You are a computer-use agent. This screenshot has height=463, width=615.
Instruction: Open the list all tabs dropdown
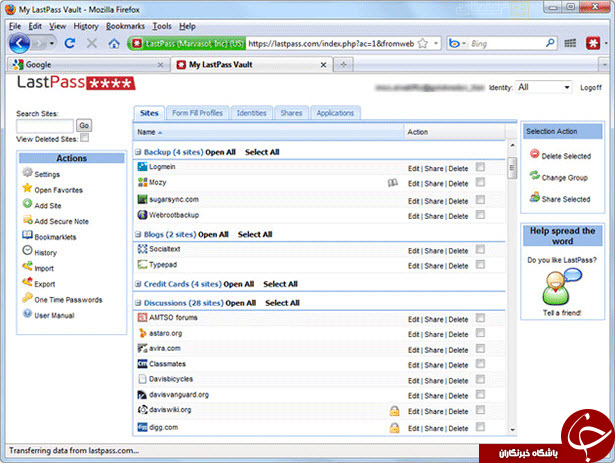tap(604, 65)
